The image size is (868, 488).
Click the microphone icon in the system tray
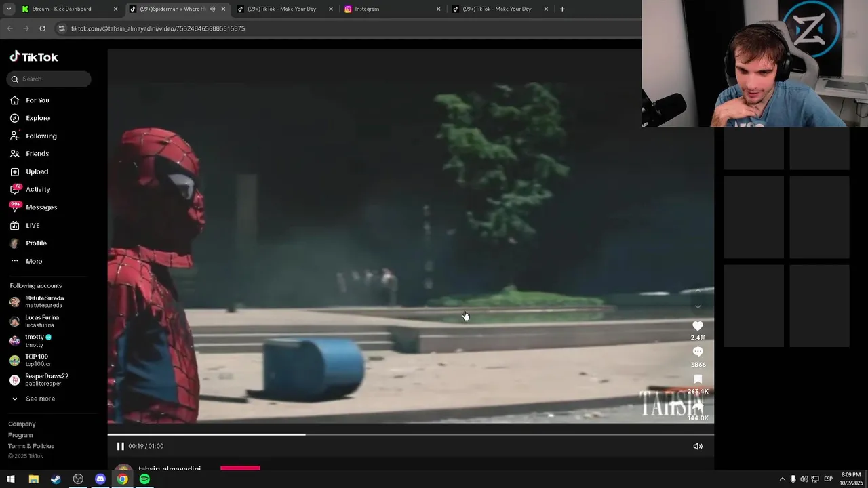(x=793, y=479)
